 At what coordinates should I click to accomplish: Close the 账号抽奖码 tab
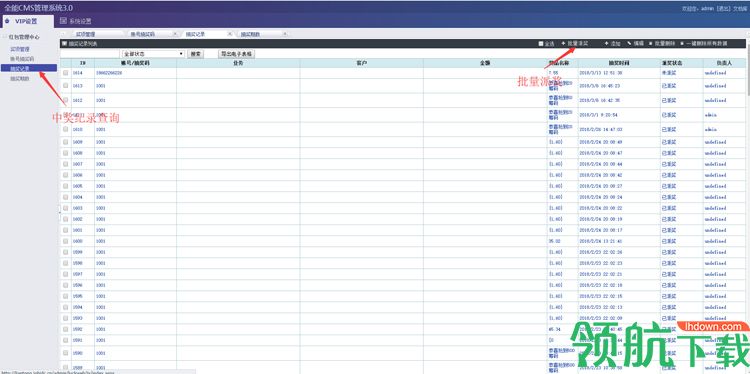point(175,34)
